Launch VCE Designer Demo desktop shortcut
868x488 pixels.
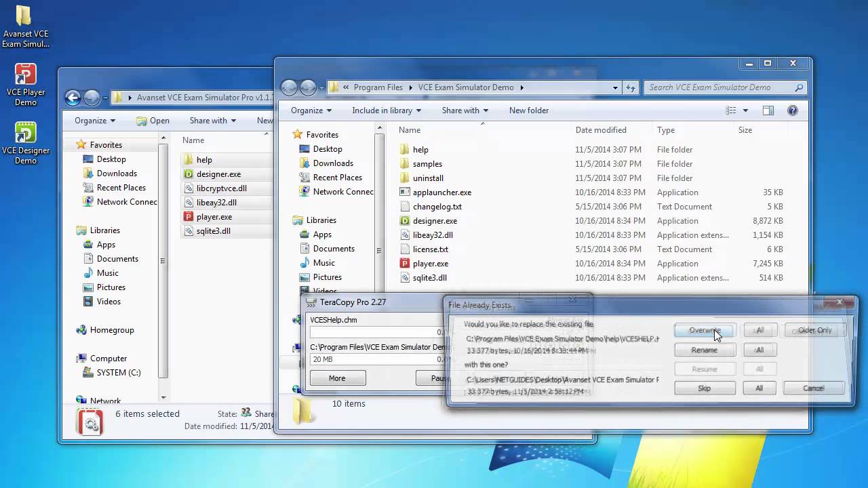coord(25,144)
